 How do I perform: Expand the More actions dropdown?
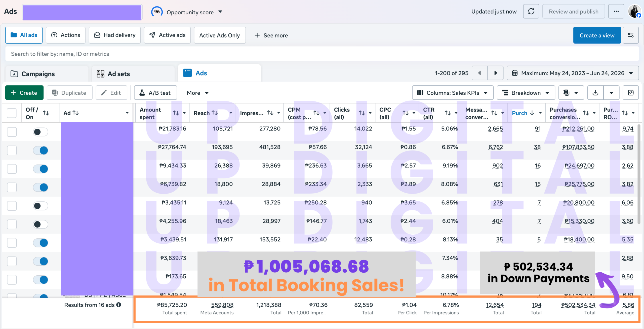198,93
